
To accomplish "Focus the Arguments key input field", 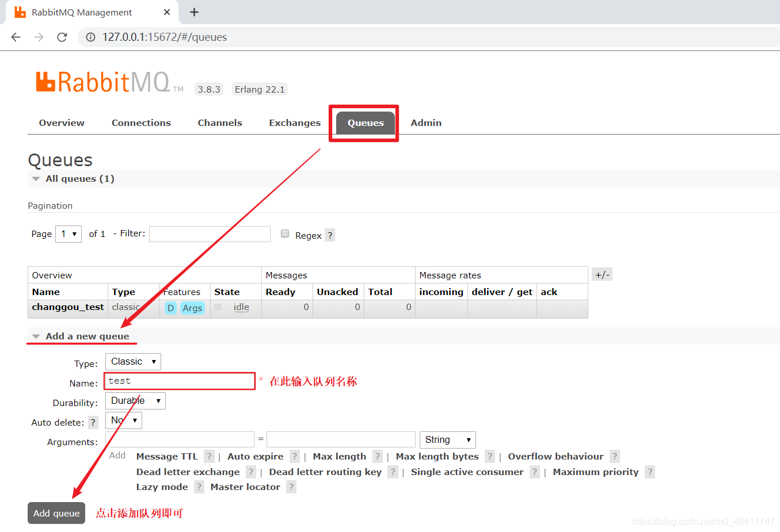I will [x=180, y=439].
